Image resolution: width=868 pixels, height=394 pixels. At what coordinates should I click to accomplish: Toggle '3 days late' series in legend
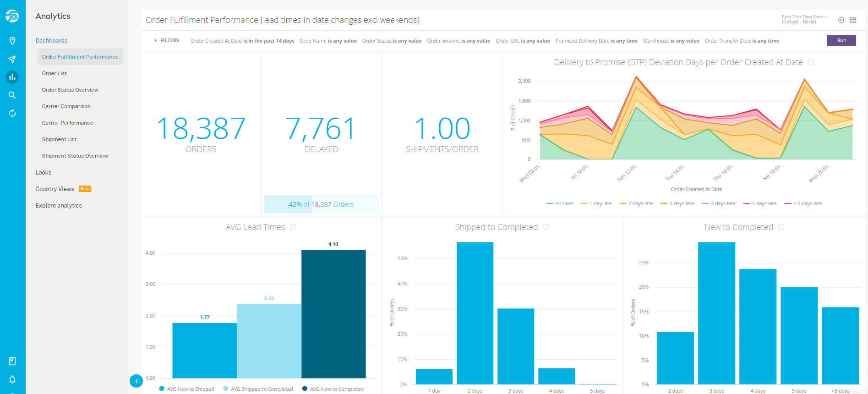(x=677, y=203)
